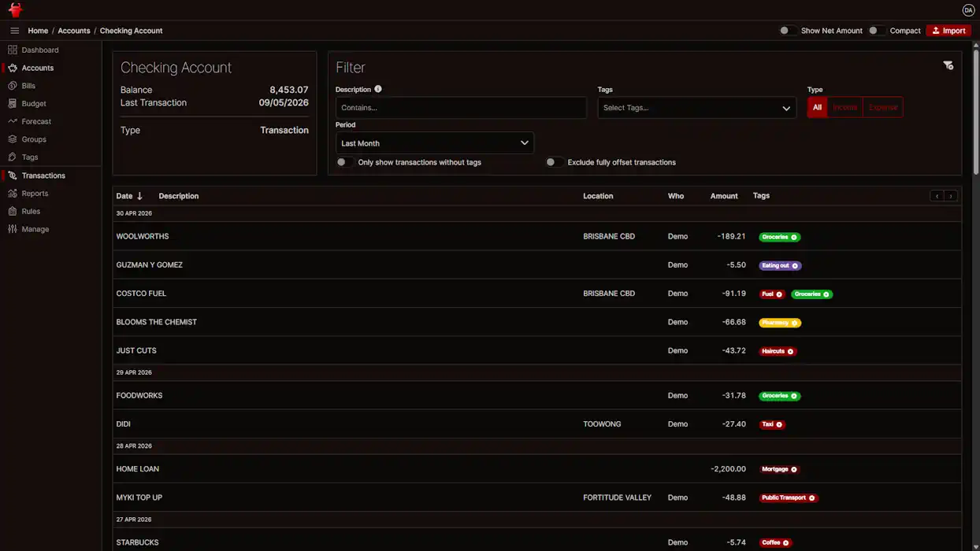This screenshot has height=551, width=980.
Task: Open Dashboard menu label
Action: click(40, 50)
